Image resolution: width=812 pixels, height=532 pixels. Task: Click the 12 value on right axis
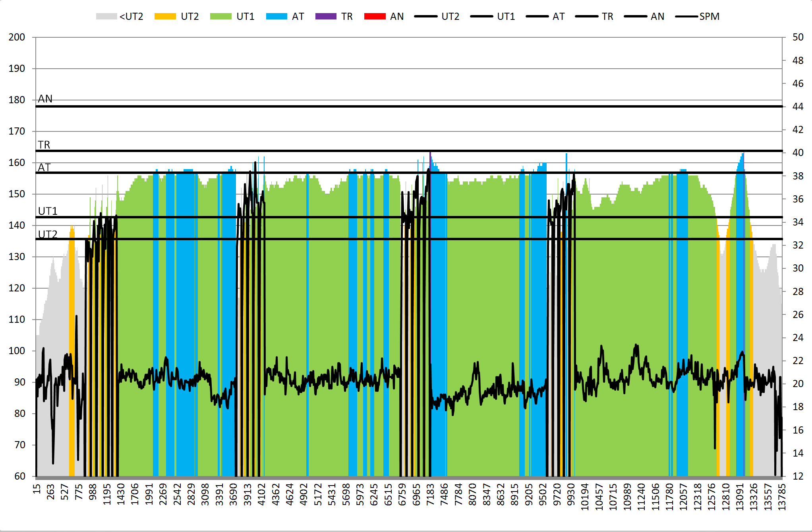[798, 476]
